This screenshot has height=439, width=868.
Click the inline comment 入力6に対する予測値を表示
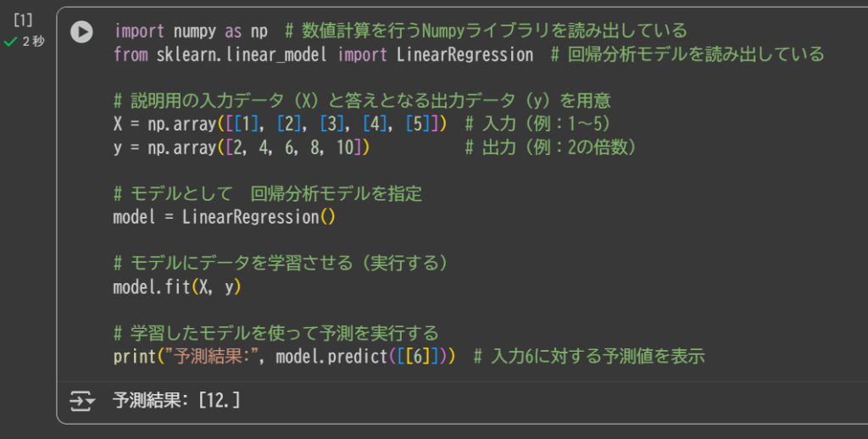pyautogui.click(x=589, y=356)
